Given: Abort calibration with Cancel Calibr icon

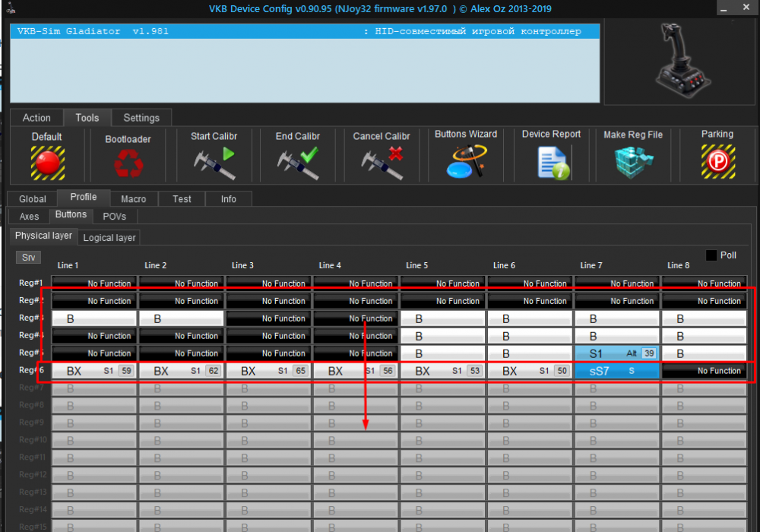Looking at the screenshot, I should (382, 163).
